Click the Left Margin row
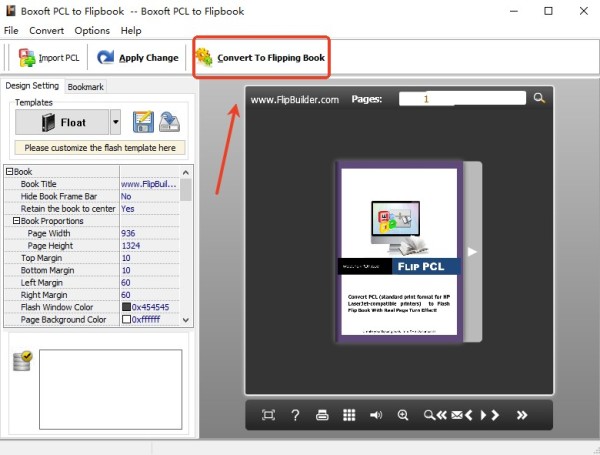The height and width of the screenshot is (455, 600). click(92, 282)
